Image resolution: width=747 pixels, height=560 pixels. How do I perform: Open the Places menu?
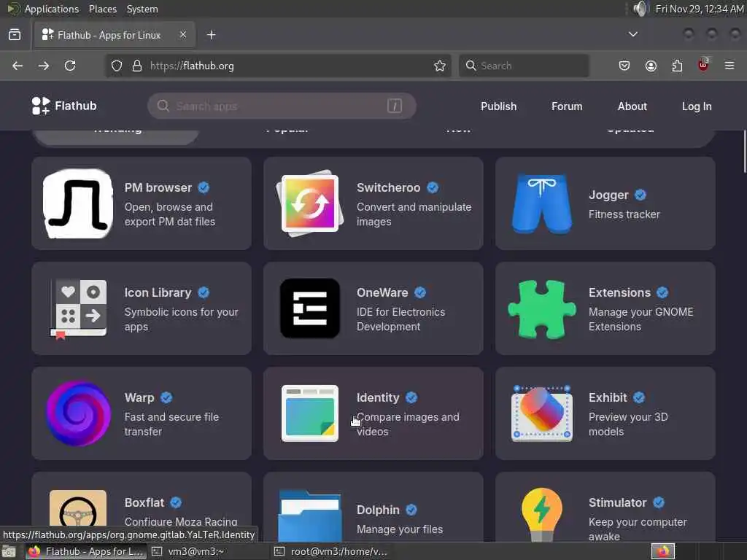[102, 9]
